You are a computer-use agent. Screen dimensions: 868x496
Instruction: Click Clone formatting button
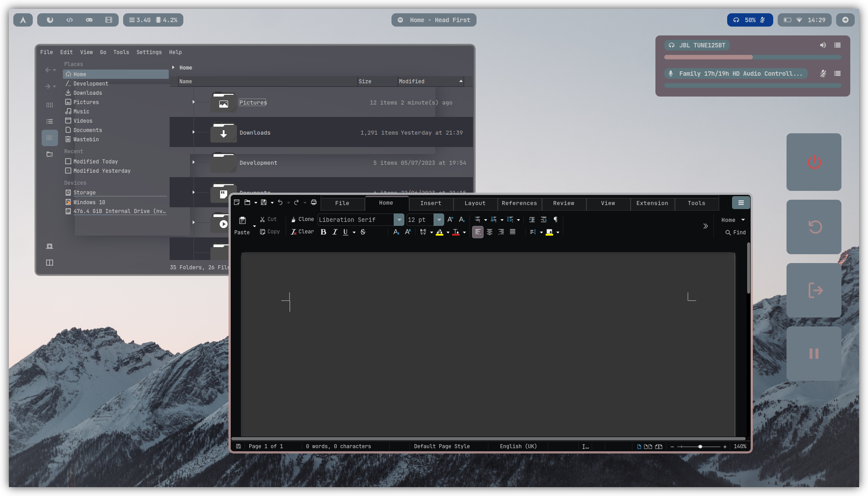tap(302, 219)
